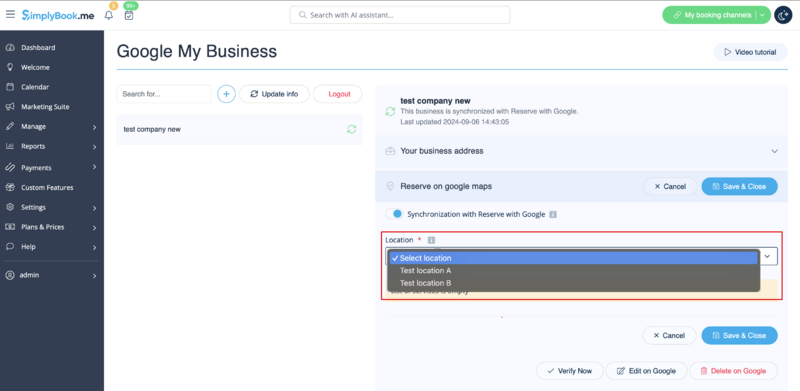The width and height of the screenshot is (800, 391).
Task: Open the notifications bell
Action: [109, 15]
